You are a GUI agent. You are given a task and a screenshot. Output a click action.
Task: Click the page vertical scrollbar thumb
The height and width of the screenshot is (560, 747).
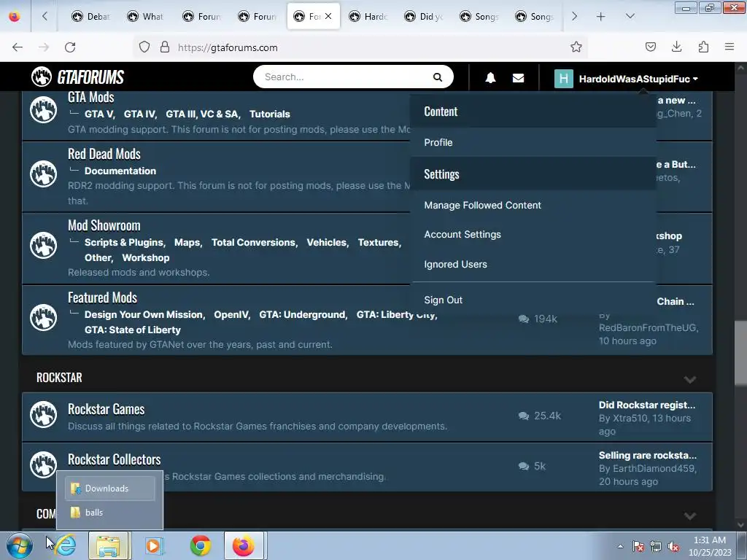point(740,352)
